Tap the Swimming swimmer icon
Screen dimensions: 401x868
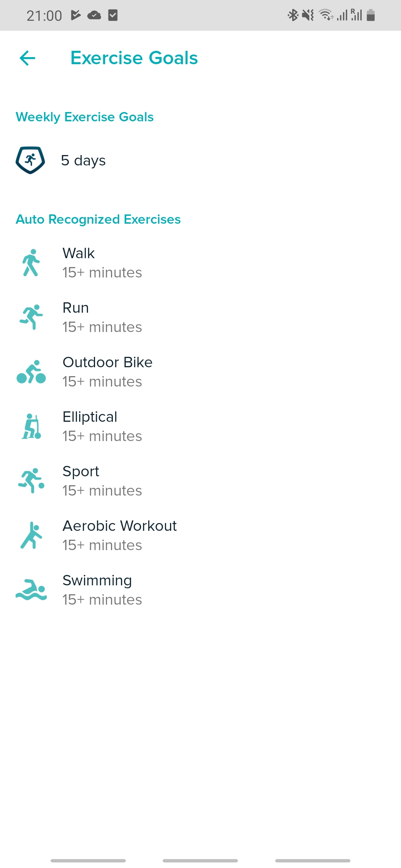[x=31, y=590]
